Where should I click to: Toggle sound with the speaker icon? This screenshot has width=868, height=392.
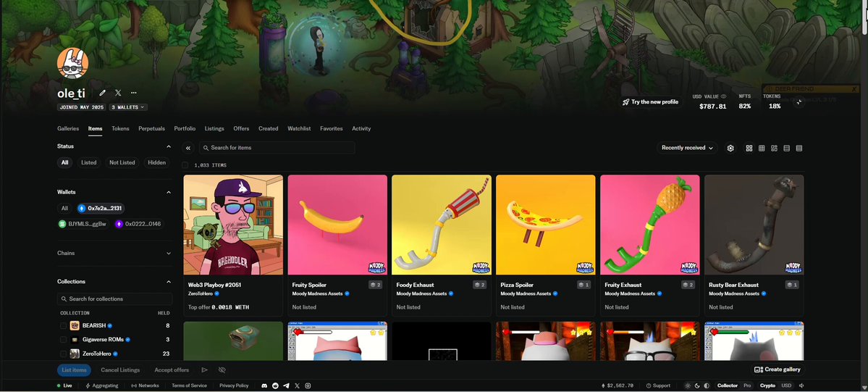pos(801,385)
